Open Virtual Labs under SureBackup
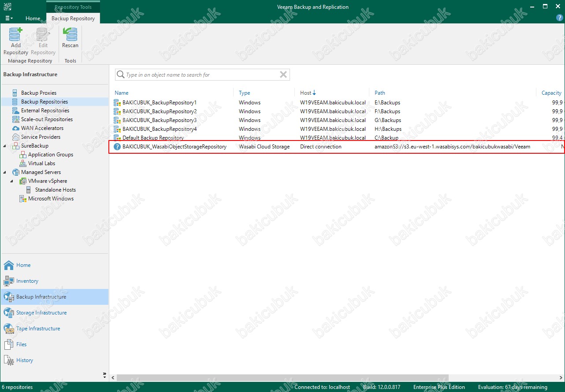The width and height of the screenshot is (565, 392). (42, 163)
